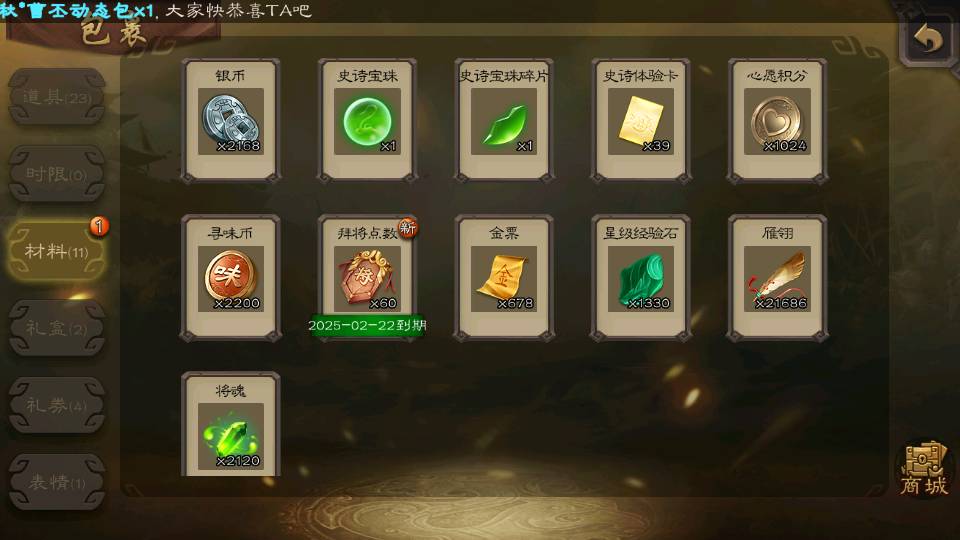The width and height of the screenshot is (960, 540).
Task: Choose the 史诗体验卡 golden card item
Action: [641, 121]
